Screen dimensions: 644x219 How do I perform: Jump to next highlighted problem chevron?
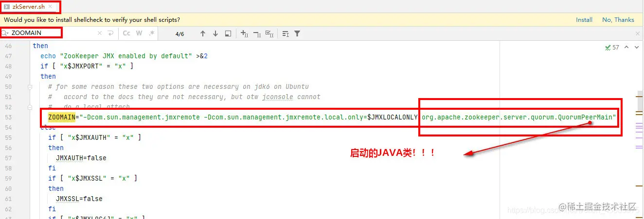coord(636,47)
